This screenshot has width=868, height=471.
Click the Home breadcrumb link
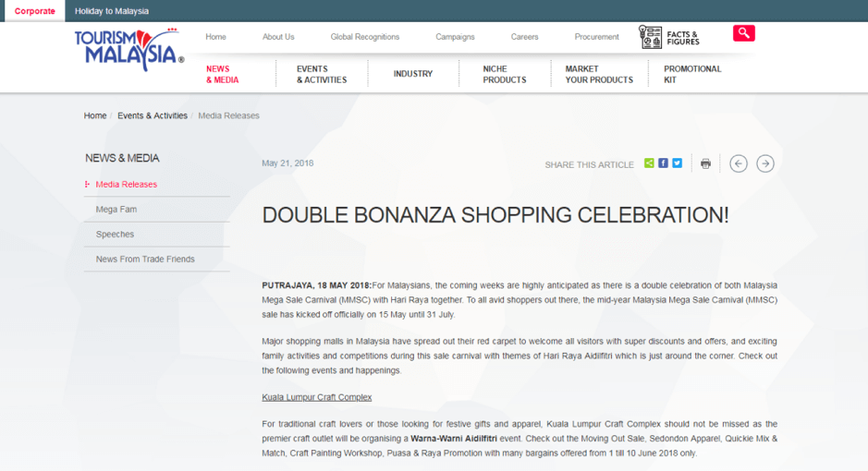click(95, 115)
